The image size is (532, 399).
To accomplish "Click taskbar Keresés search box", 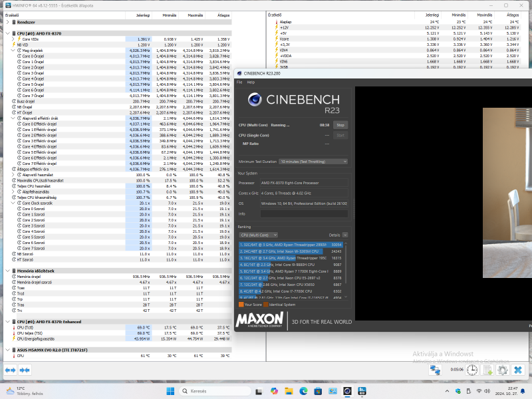I will pyautogui.click(x=215, y=391).
